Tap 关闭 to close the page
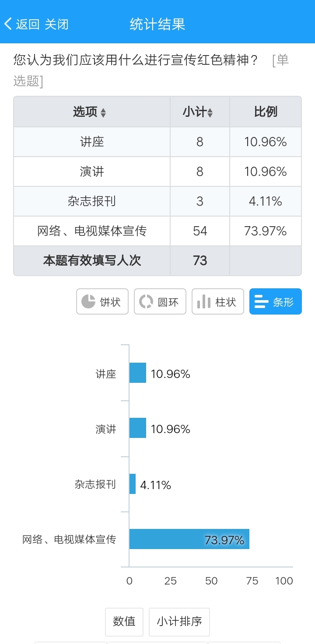 (x=56, y=24)
